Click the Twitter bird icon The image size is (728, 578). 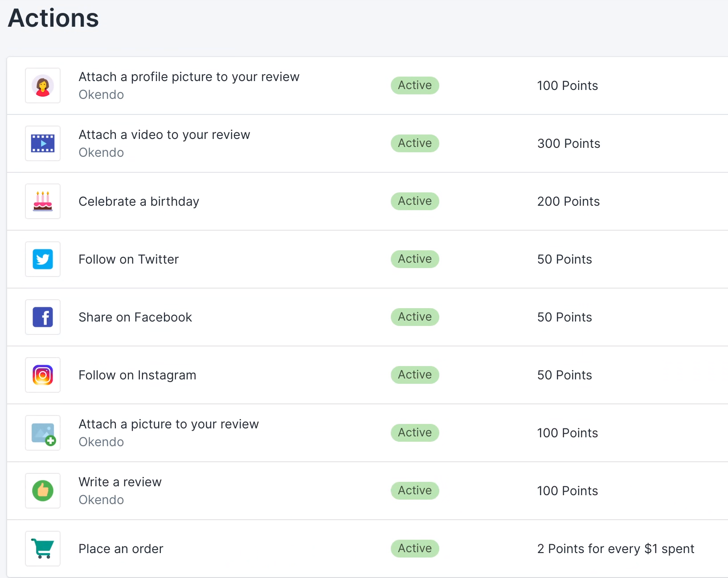pyautogui.click(x=43, y=259)
